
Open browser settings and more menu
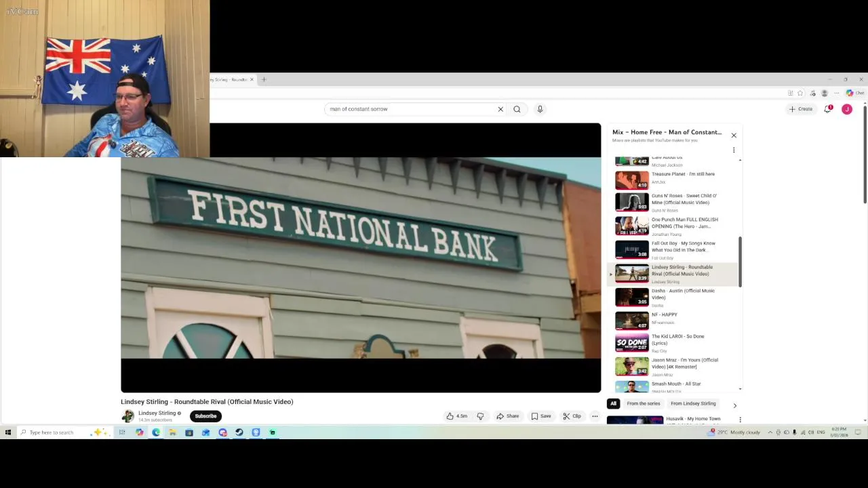(837, 93)
